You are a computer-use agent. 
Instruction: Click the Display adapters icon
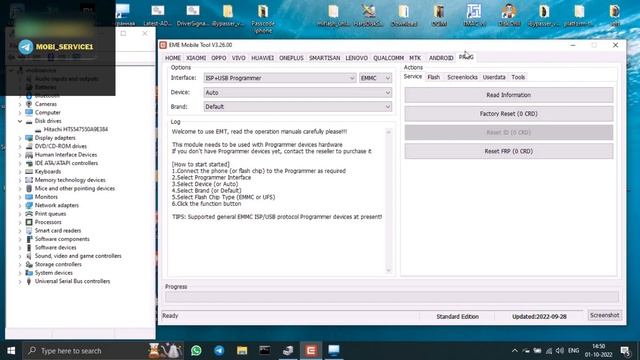point(29,138)
